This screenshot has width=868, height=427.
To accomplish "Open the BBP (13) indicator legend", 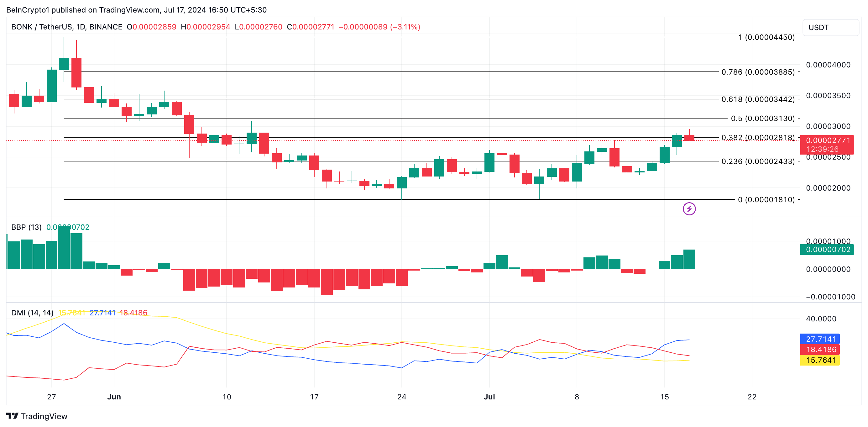I will coord(26,227).
